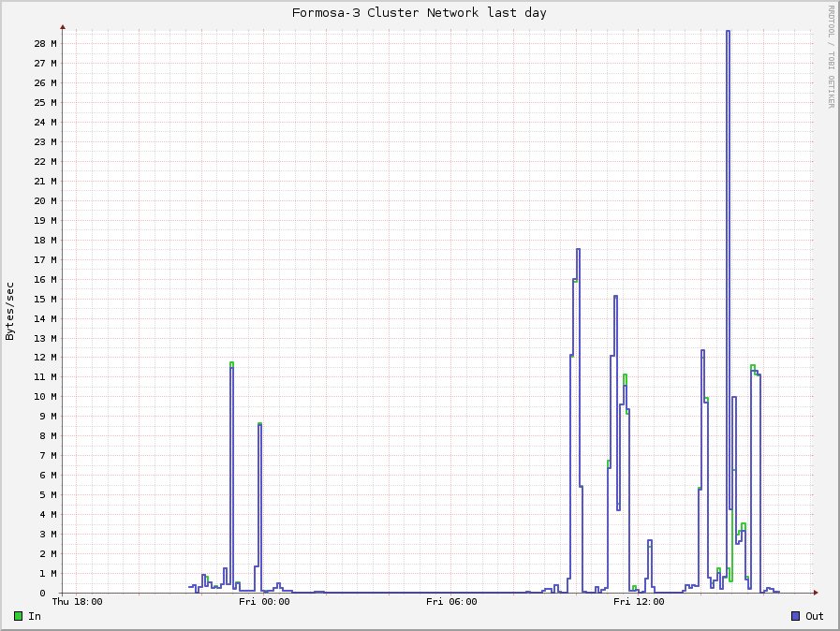Click the green In legend swatch

click(x=18, y=616)
